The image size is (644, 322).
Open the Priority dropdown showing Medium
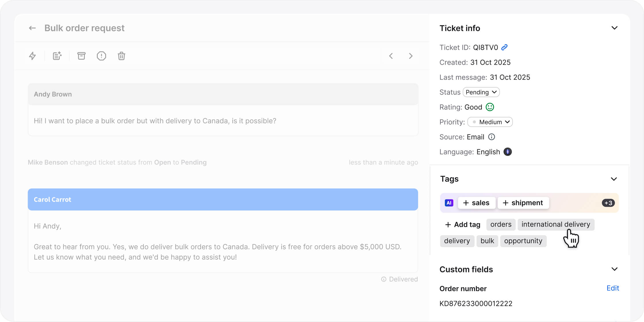(x=490, y=122)
